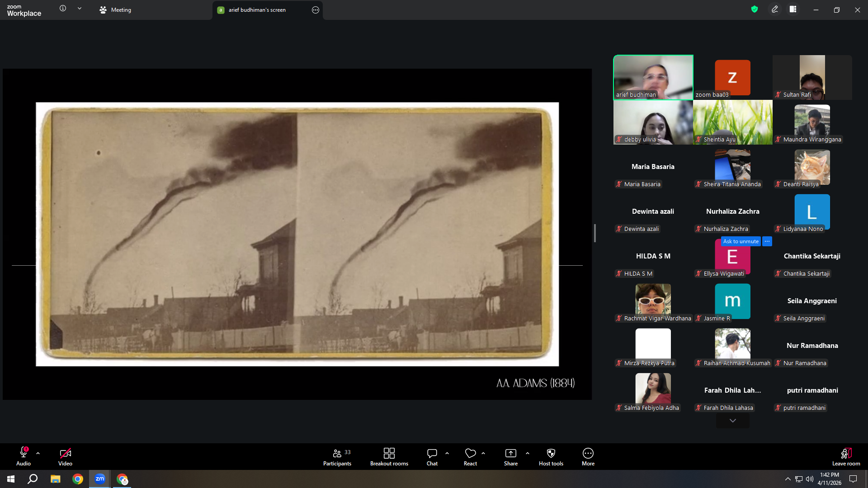Toggle the Video camera on
The width and height of the screenshot is (868, 488).
[x=65, y=456]
